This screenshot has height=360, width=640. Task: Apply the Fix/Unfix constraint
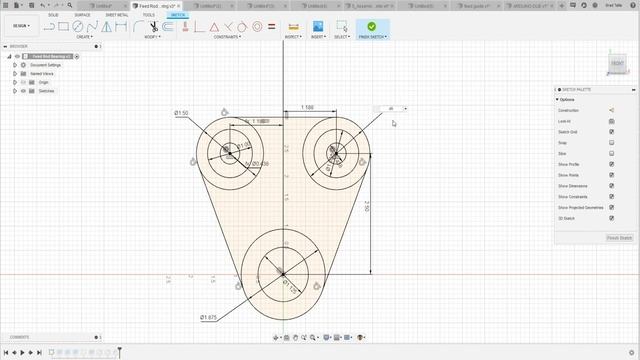[185, 27]
